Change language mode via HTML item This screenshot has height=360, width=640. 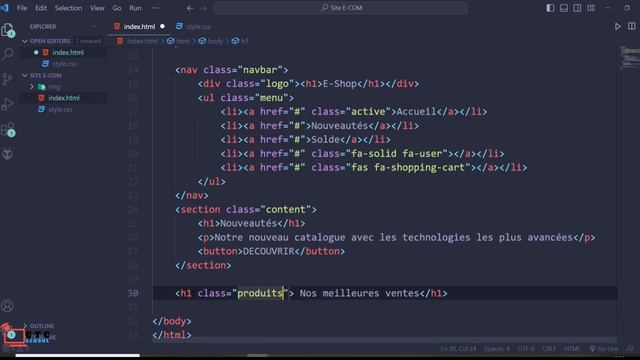[x=572, y=349]
